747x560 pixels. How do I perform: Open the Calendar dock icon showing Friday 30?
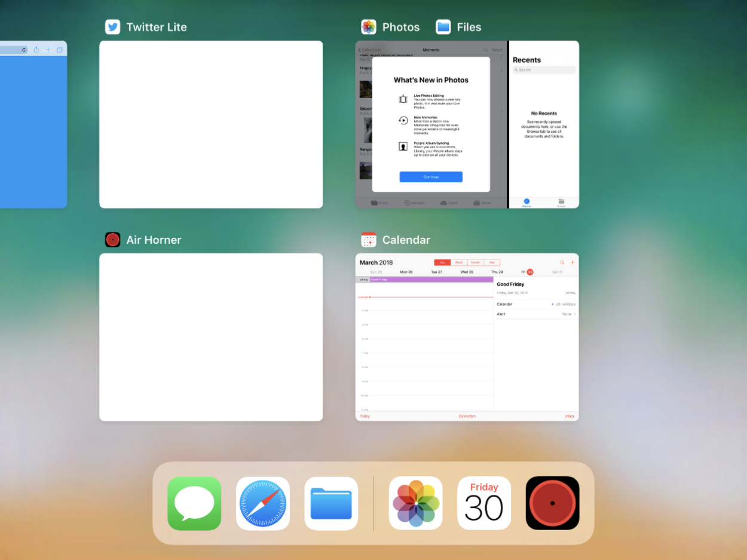coord(484,503)
